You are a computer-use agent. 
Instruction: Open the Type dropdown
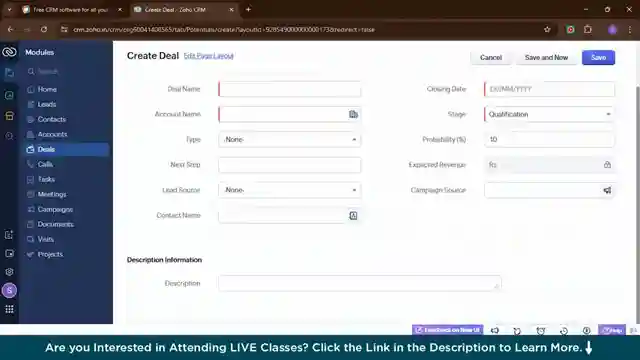click(289, 140)
